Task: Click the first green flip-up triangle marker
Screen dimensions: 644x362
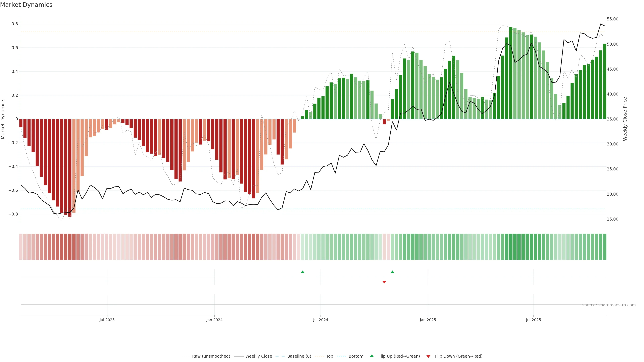Action: [x=303, y=272]
